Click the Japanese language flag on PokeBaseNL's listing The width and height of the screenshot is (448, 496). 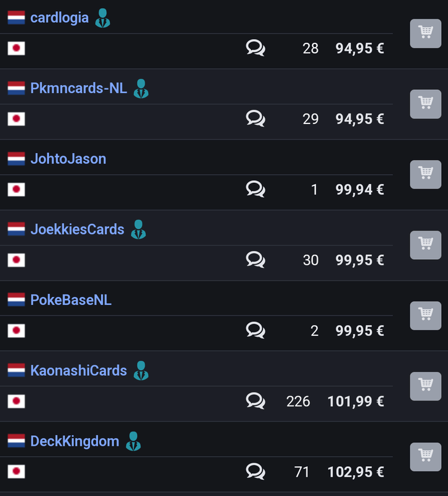[16, 330]
